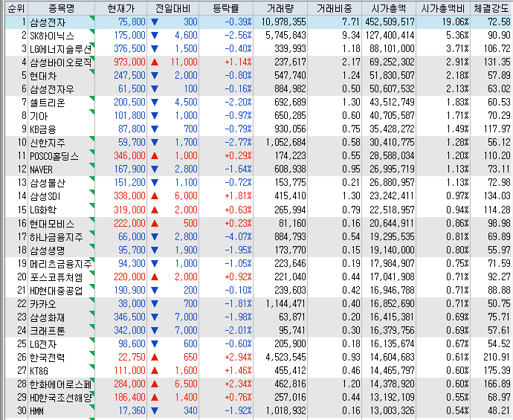Click 삼성SDI price 338,000
The height and width of the screenshot is (420, 513).
(x=130, y=196)
